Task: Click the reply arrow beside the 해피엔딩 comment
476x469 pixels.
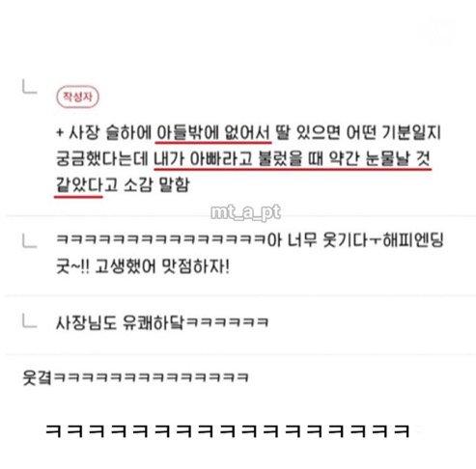Action: (30, 241)
